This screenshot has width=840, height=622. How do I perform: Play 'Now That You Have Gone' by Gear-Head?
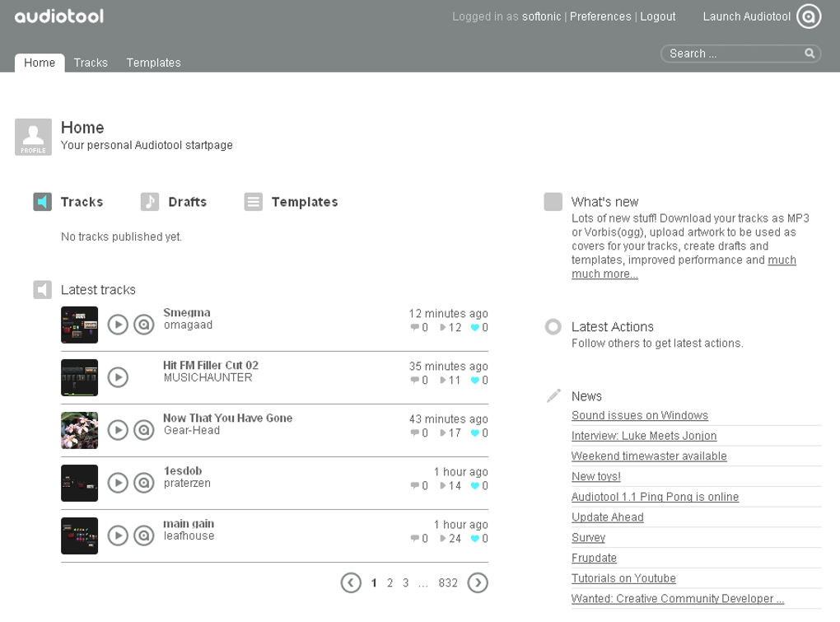click(x=117, y=430)
